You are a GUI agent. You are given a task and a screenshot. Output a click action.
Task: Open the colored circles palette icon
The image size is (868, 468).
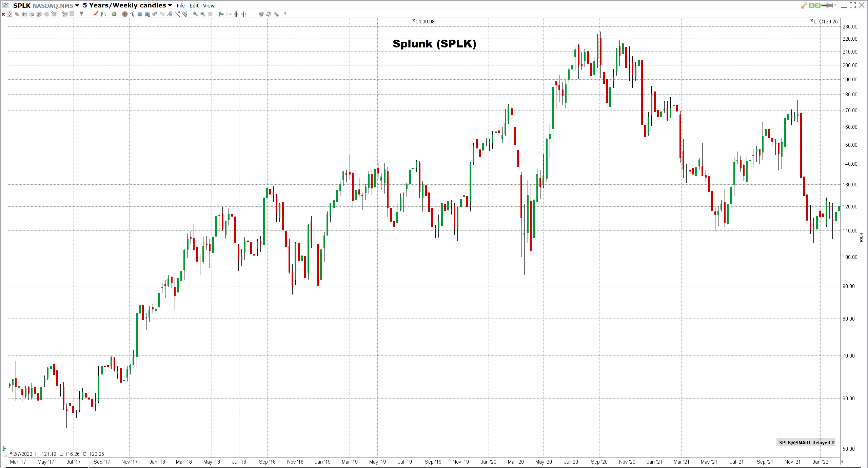click(261, 14)
